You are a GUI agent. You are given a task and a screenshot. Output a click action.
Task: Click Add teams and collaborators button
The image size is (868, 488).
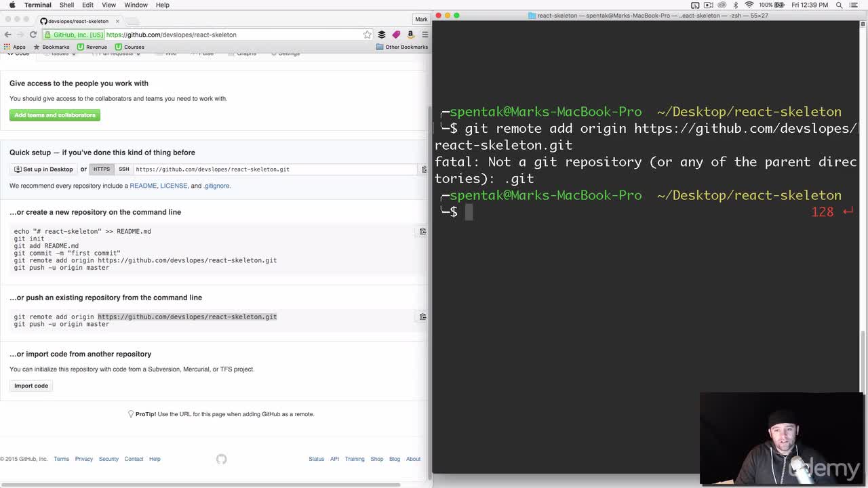[x=55, y=115]
